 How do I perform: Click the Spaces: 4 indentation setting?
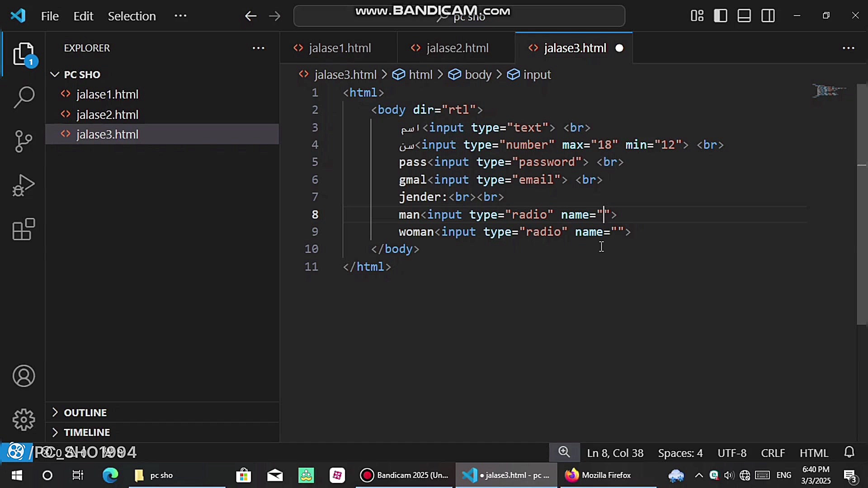680,453
